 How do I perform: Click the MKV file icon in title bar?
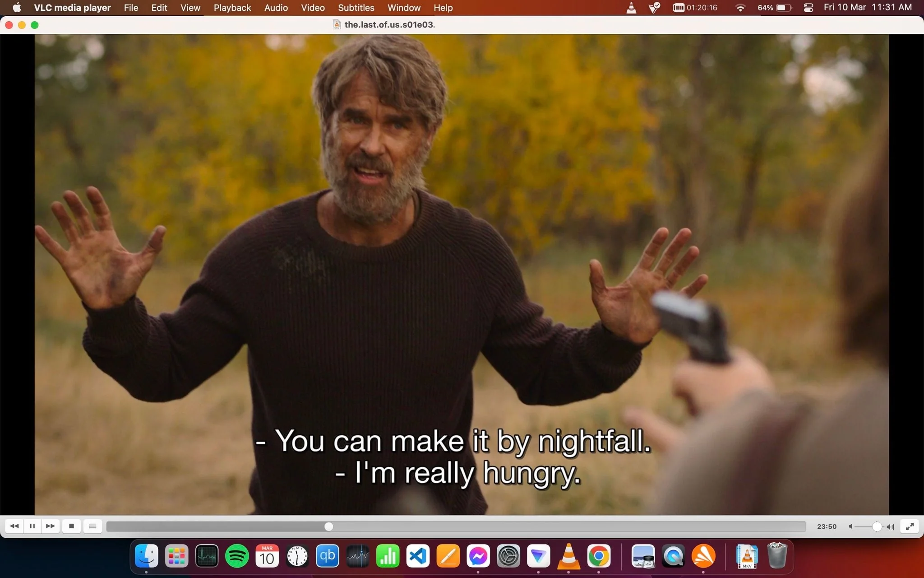pyautogui.click(x=337, y=24)
